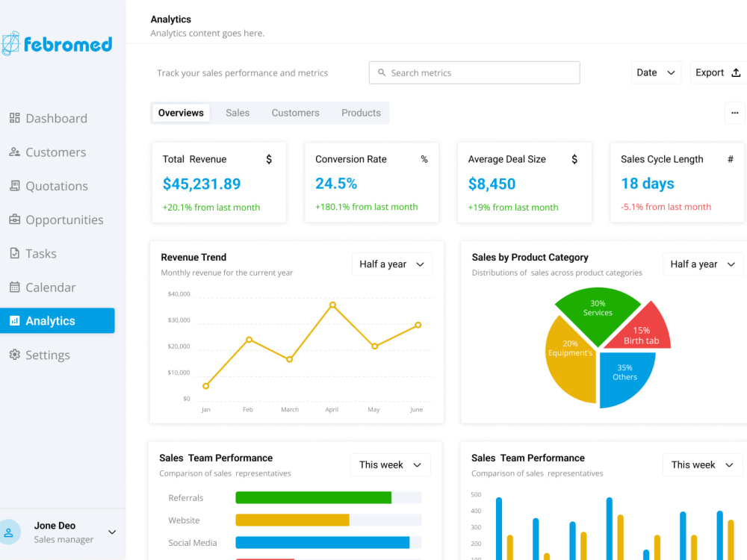Click the Export upload arrow icon

pyautogui.click(x=736, y=73)
